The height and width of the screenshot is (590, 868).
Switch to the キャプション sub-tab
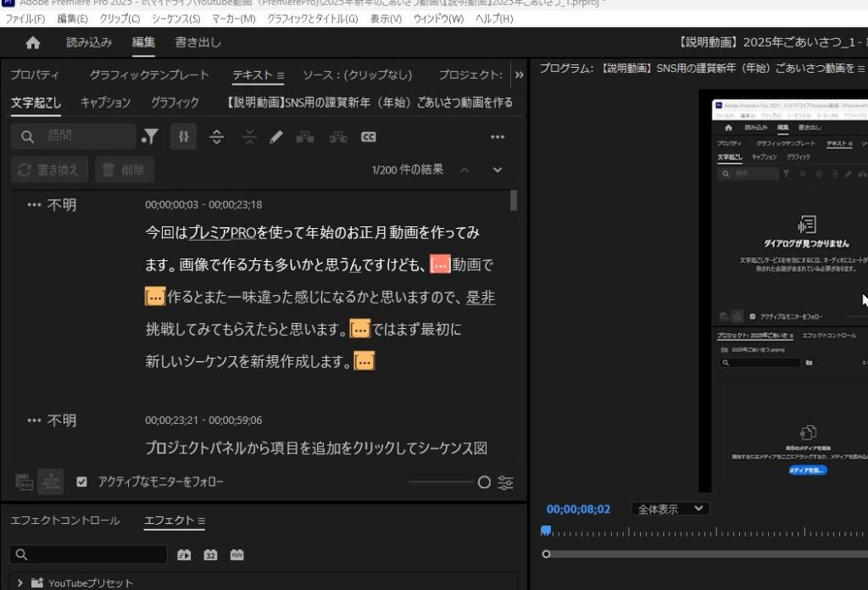coord(106,103)
